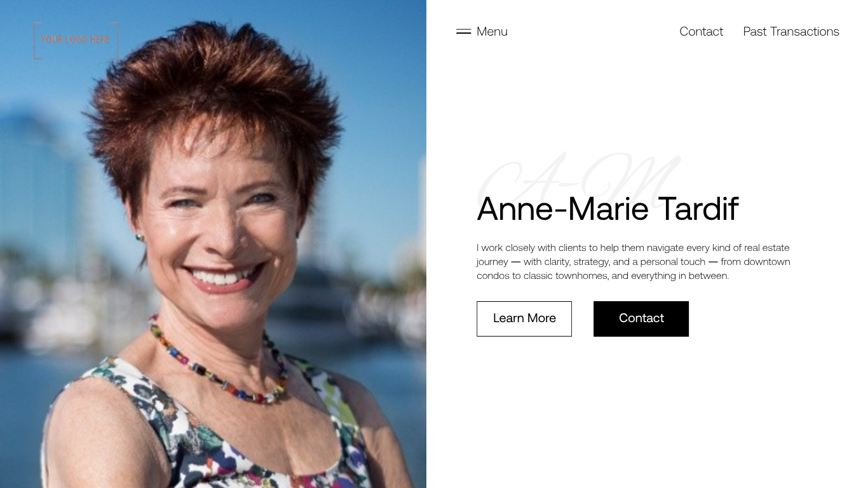Select the word Anne-Marie in the heading
This screenshot has width=868, height=488.
[562, 208]
